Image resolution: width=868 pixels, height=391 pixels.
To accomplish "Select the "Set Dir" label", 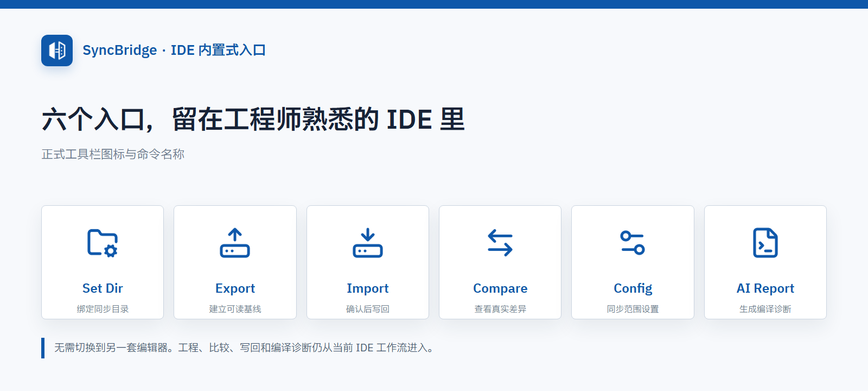I will [103, 288].
